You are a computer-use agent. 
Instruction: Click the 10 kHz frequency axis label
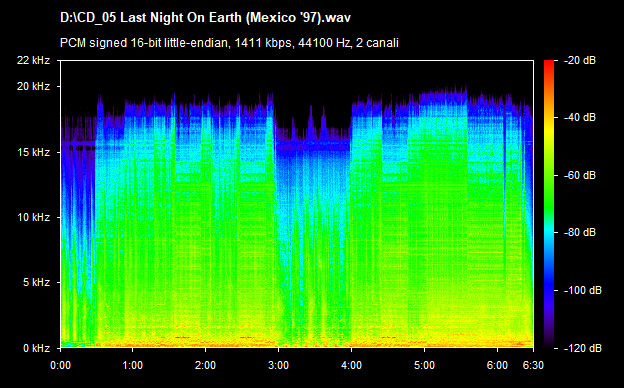point(33,217)
